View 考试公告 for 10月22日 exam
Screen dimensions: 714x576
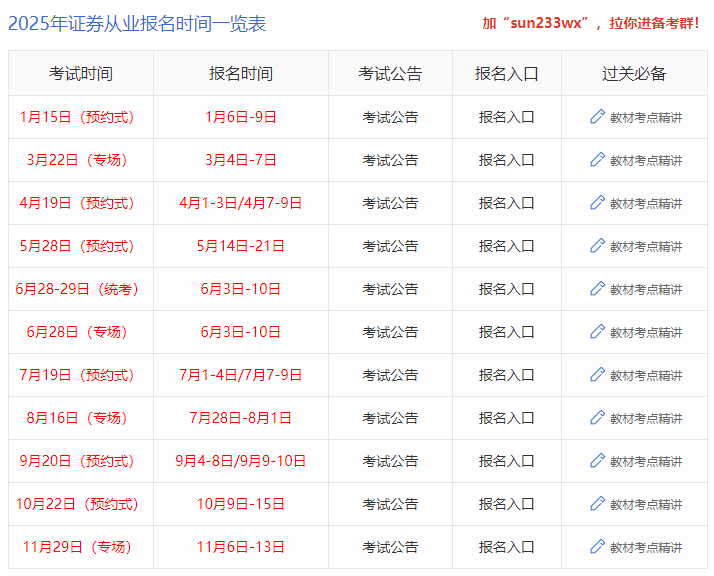click(390, 504)
